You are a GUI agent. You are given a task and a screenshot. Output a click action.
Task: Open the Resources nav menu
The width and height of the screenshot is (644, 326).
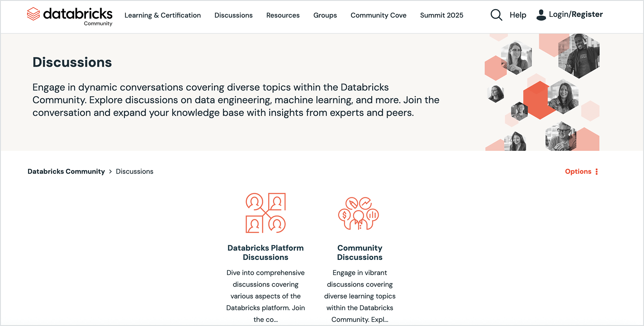point(283,15)
